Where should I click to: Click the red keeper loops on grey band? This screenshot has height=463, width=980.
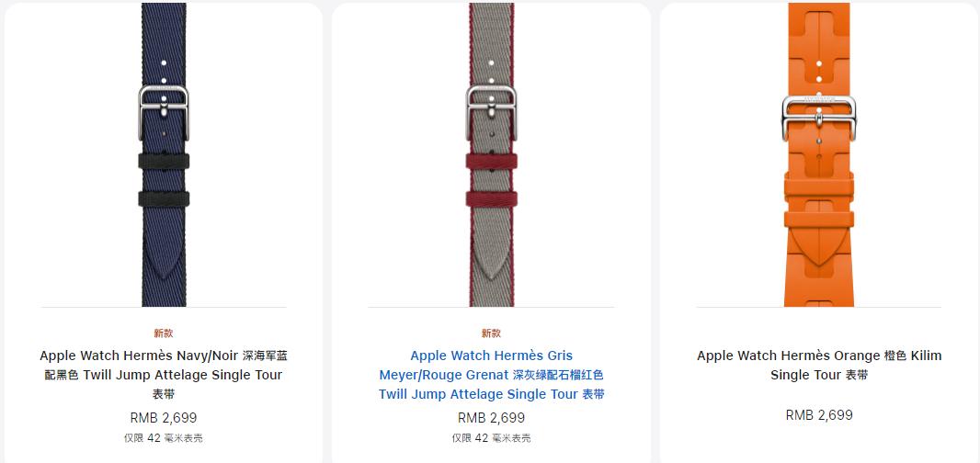(x=491, y=180)
